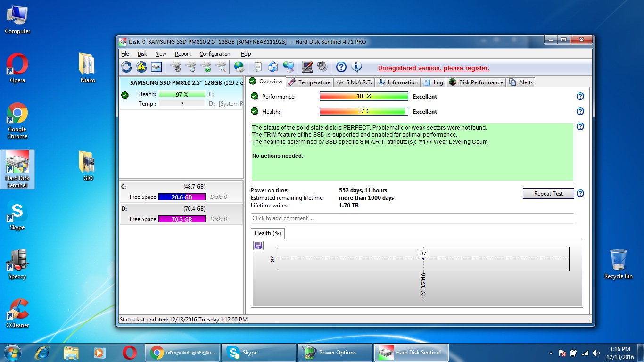Click the 97 data point on the chart
The height and width of the screenshot is (362, 644).
[x=423, y=258]
